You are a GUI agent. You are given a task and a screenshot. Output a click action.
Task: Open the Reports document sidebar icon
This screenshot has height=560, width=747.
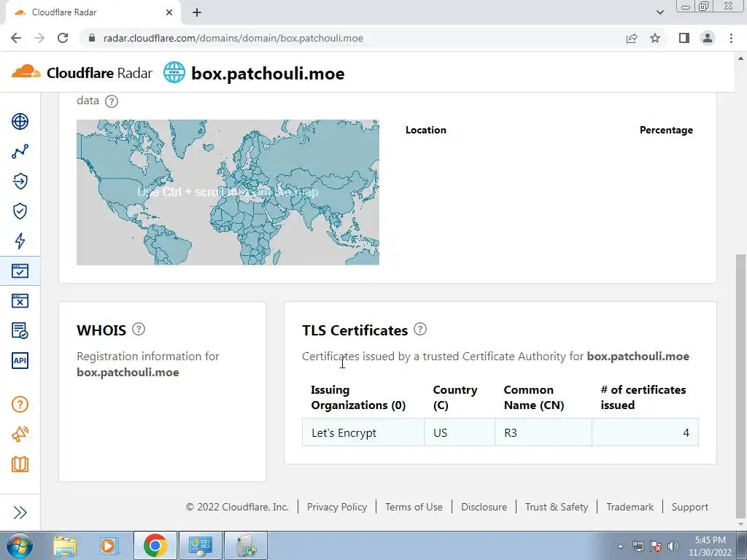(x=20, y=330)
